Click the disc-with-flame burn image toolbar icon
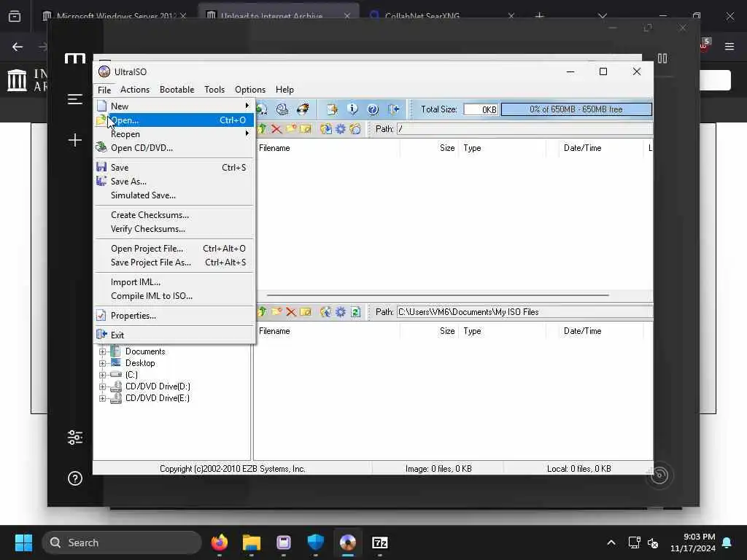The image size is (747, 560). tap(303, 109)
